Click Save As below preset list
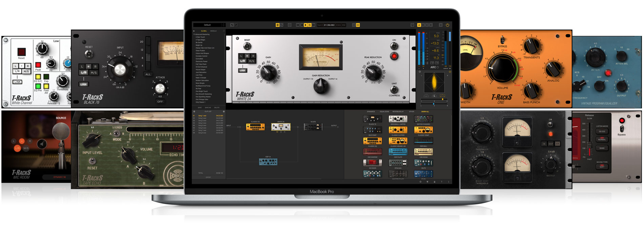This screenshot has width=644, height=227. click(208, 108)
